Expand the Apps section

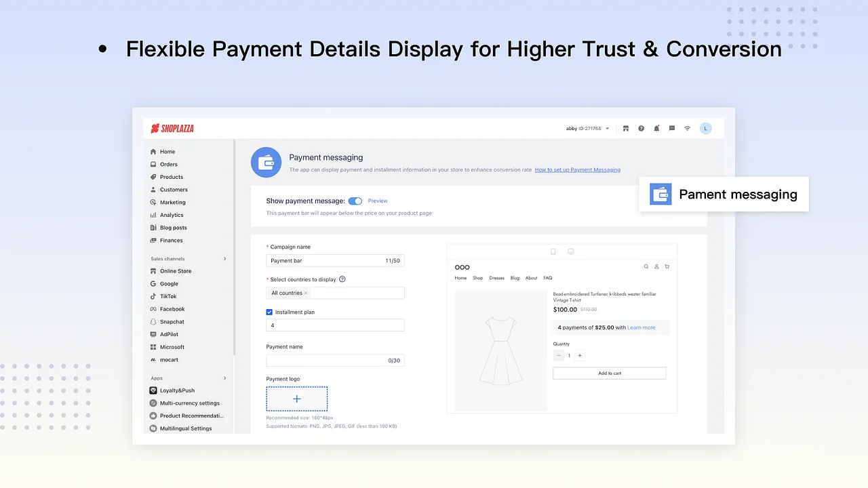(224, 378)
